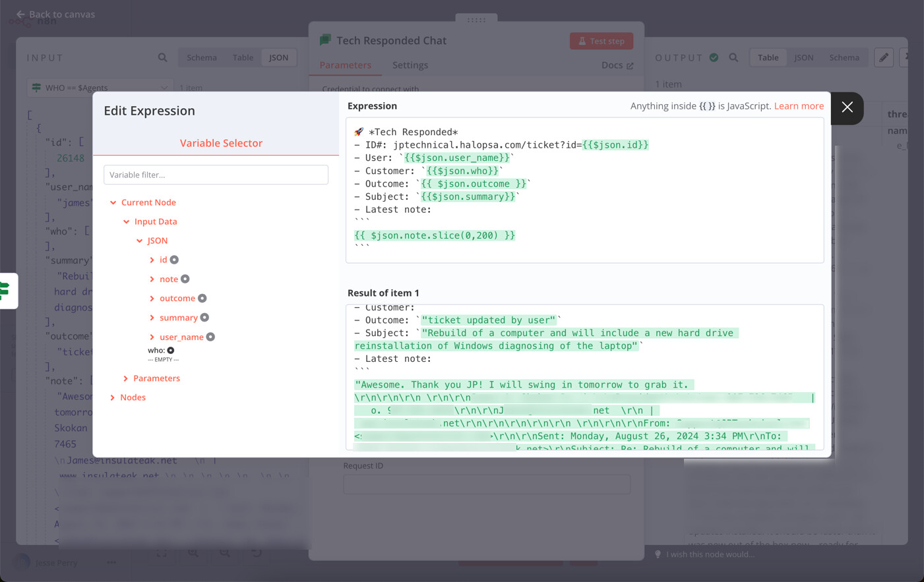The height and width of the screenshot is (582, 924).
Task: Collapse the Input Data tree item
Action: click(x=126, y=221)
